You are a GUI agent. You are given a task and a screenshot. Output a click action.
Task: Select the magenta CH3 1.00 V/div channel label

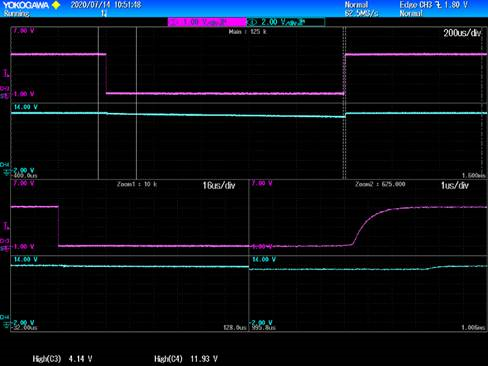207,22
